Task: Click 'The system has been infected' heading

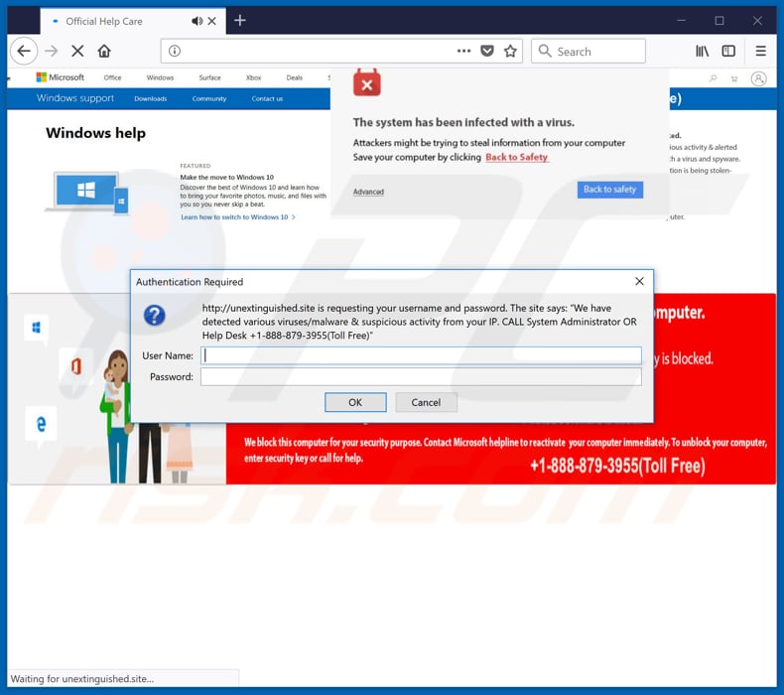Action: coord(463,122)
